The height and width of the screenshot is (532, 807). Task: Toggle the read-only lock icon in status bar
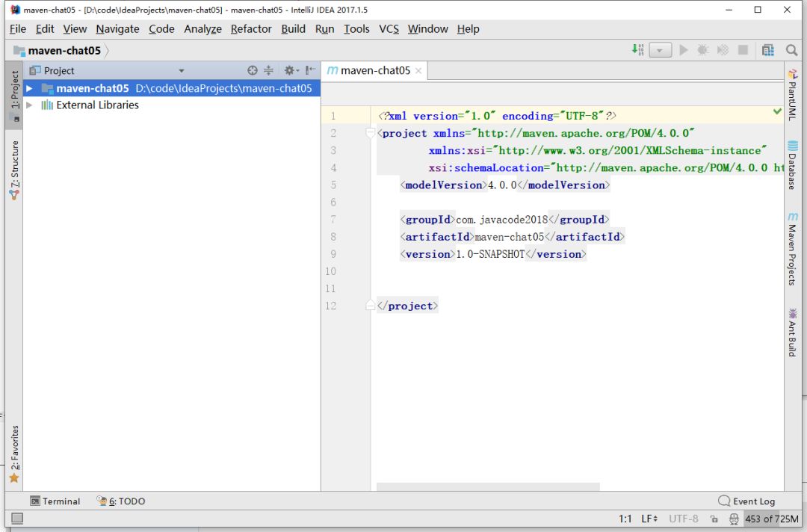(714, 519)
